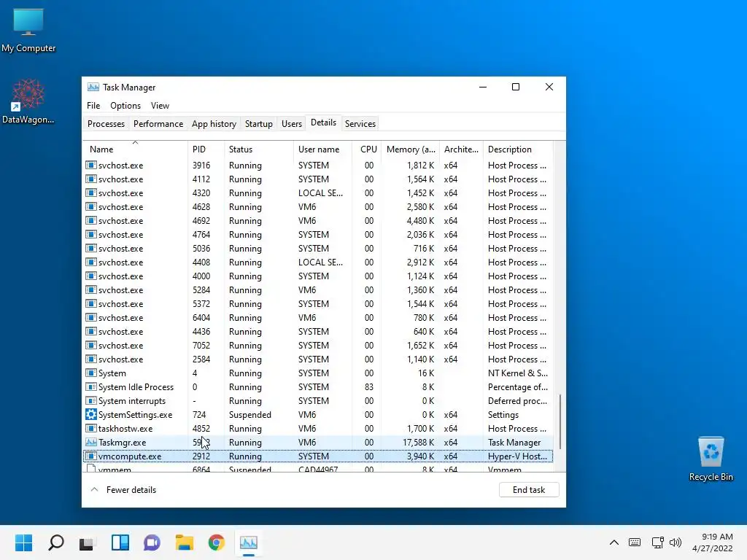Viewport: 747px width, 560px height.
Task: Click the vmcompute.exe process icon
Action: 91,456
